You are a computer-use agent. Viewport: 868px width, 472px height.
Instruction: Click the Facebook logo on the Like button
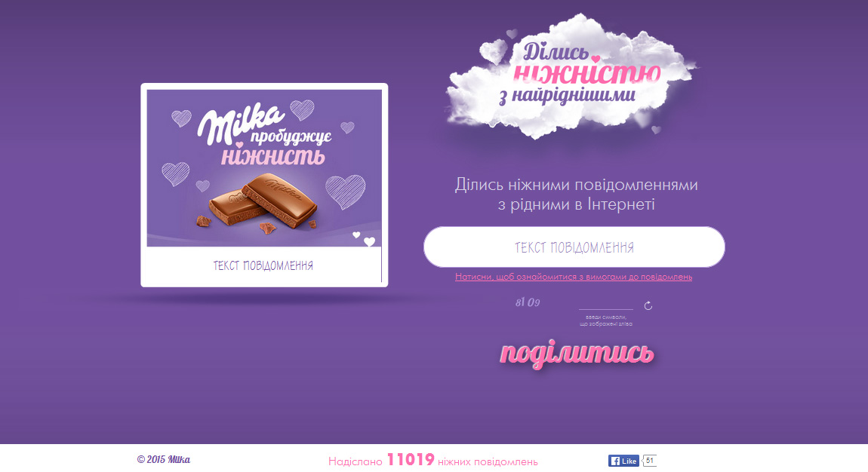(614, 461)
